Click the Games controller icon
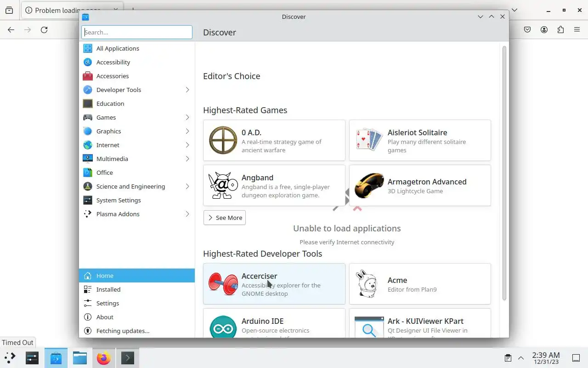Viewport: 588px width, 368px height. 88,117
